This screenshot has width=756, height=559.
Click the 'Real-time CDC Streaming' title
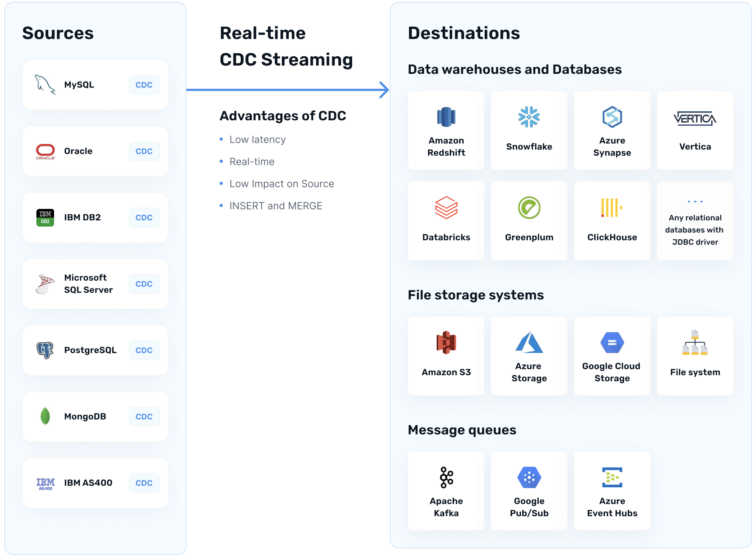pos(286,46)
